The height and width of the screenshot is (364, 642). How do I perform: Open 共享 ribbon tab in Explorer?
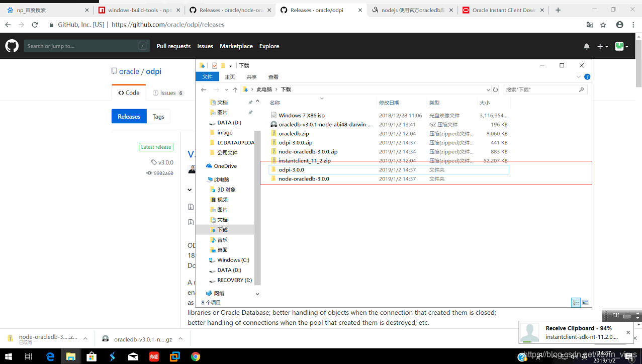click(x=251, y=77)
